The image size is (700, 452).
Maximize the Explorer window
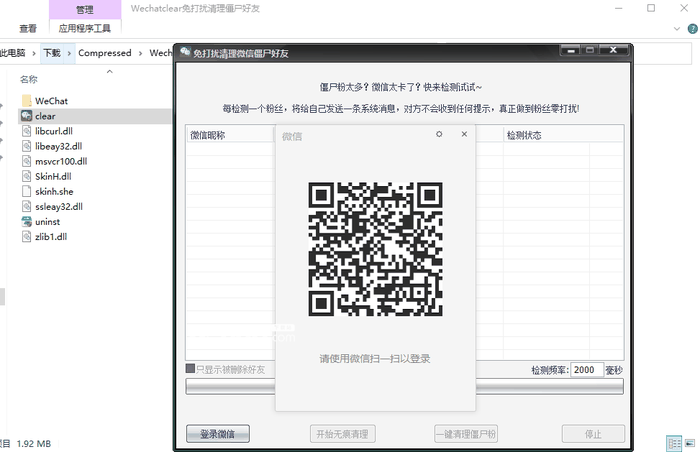pyautogui.click(x=651, y=8)
